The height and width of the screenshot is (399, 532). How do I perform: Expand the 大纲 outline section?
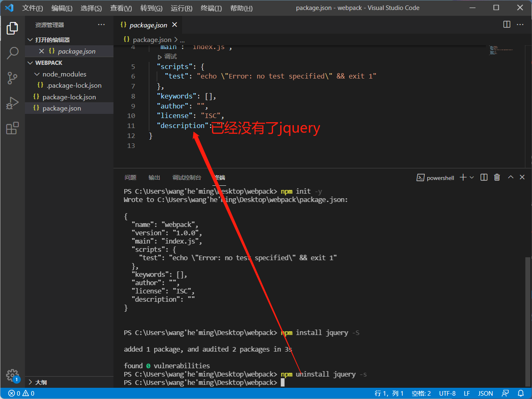point(30,382)
